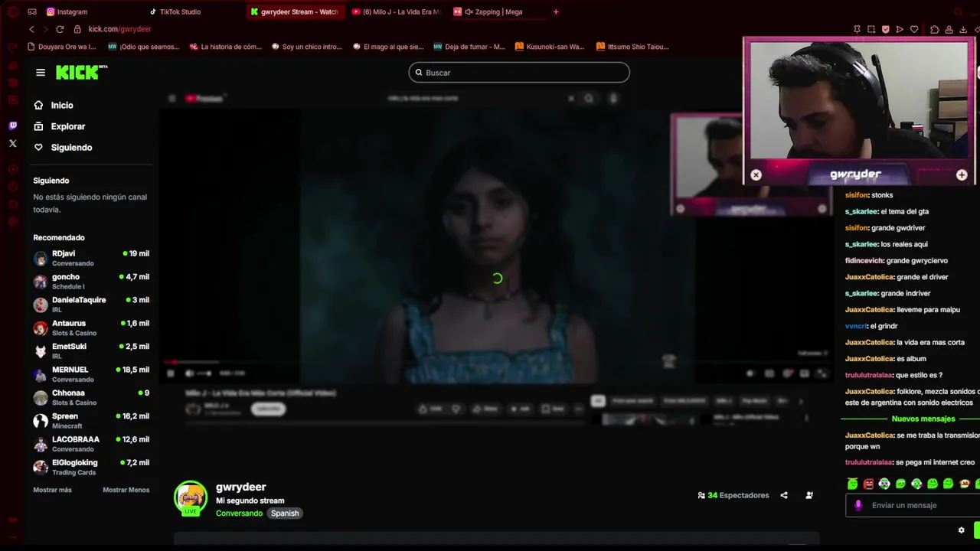Open recommended channel MERNUEL
The width and height of the screenshot is (980, 551).
click(x=91, y=374)
